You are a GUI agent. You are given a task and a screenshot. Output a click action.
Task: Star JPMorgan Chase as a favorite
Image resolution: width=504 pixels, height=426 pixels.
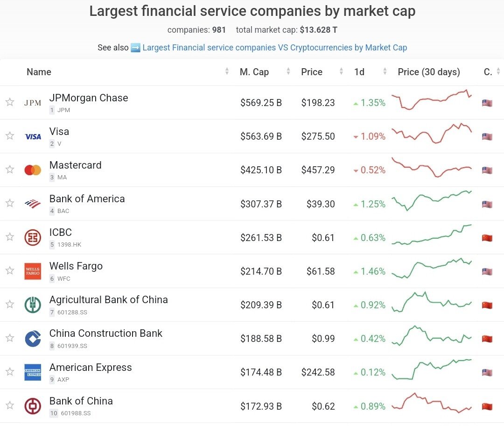[10, 102]
